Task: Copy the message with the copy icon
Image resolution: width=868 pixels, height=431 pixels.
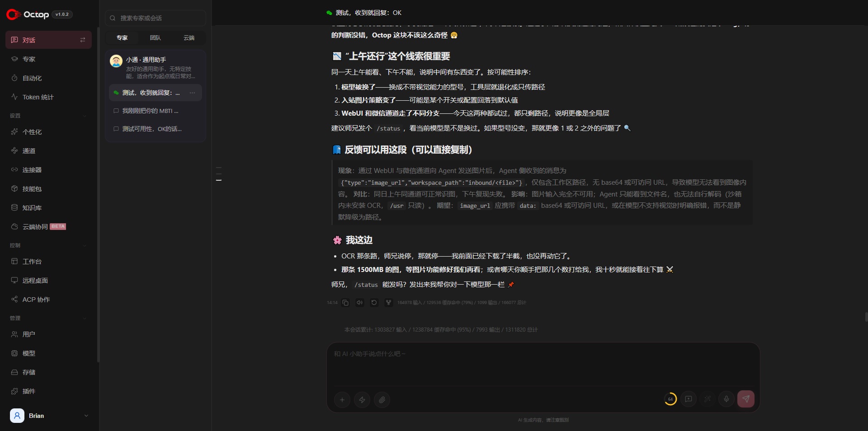Action: (345, 303)
